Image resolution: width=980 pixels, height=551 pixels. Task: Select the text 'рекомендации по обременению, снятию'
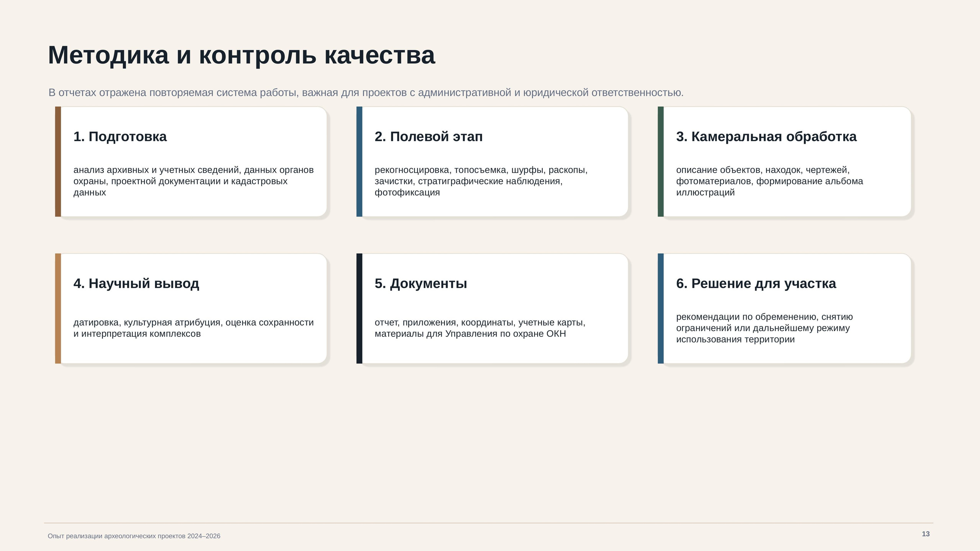pos(764,317)
